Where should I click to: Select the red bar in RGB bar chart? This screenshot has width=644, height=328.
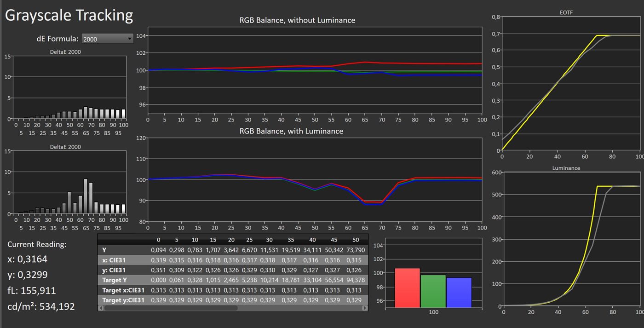407,288
